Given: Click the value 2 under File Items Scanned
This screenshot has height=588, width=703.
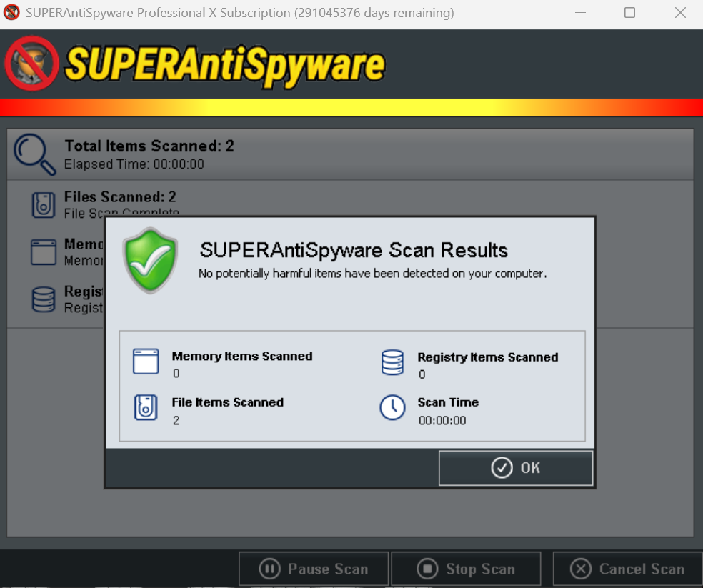Looking at the screenshot, I should point(176,421).
